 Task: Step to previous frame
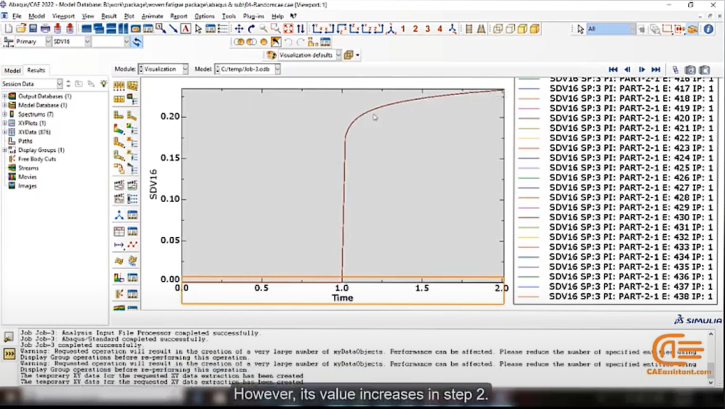pos(627,69)
